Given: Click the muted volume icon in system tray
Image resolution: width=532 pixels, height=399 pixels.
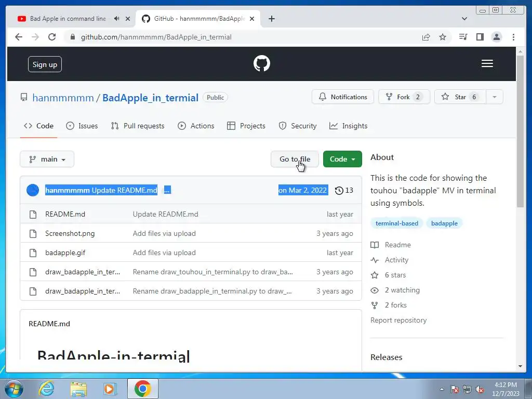Looking at the screenshot, I should pos(480,390).
